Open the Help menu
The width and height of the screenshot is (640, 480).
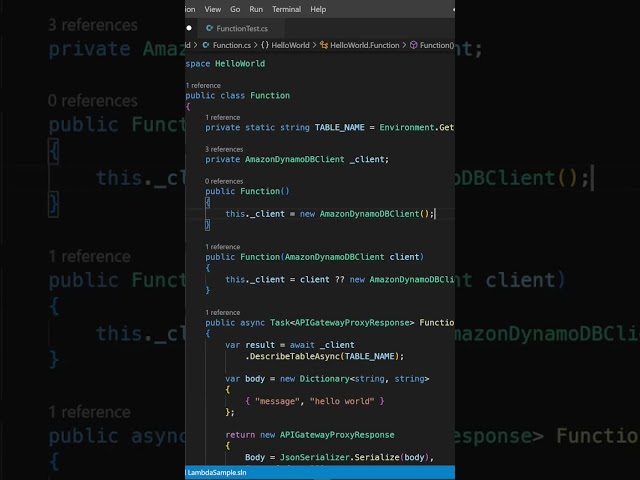318,9
